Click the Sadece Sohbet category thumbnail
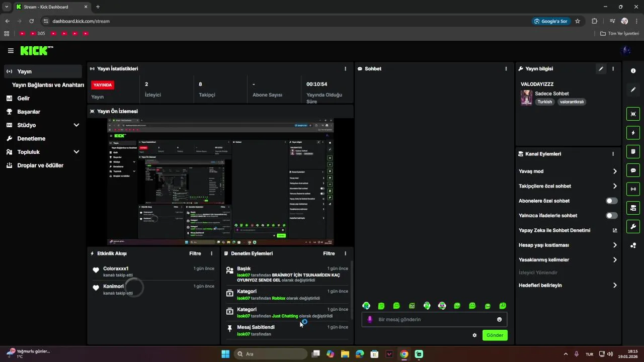The height and width of the screenshot is (362, 644). pos(526,98)
